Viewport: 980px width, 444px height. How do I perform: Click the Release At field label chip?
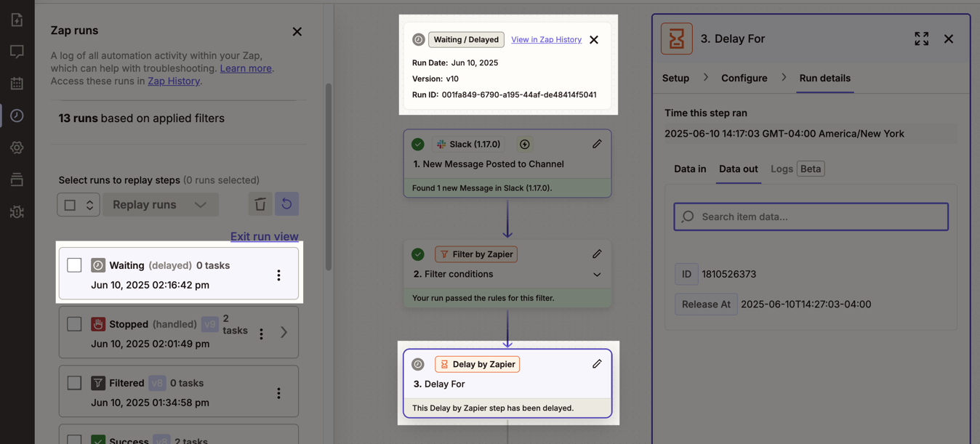pyautogui.click(x=706, y=304)
